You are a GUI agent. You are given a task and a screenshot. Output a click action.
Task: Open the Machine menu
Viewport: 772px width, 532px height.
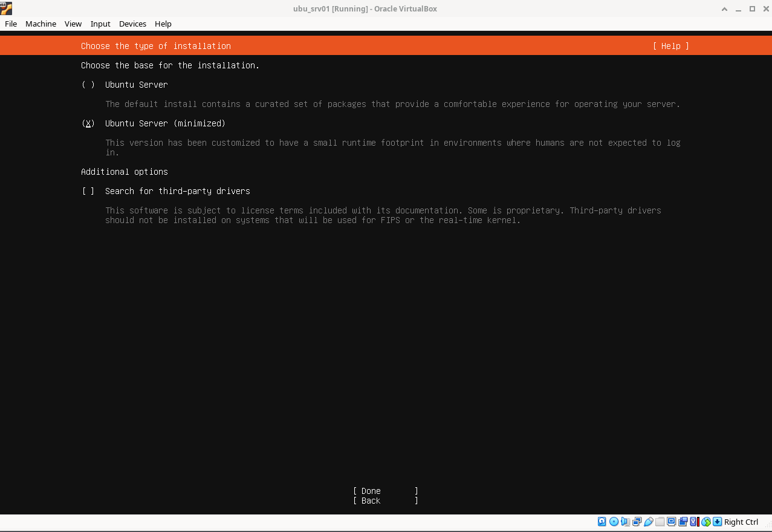coord(41,24)
